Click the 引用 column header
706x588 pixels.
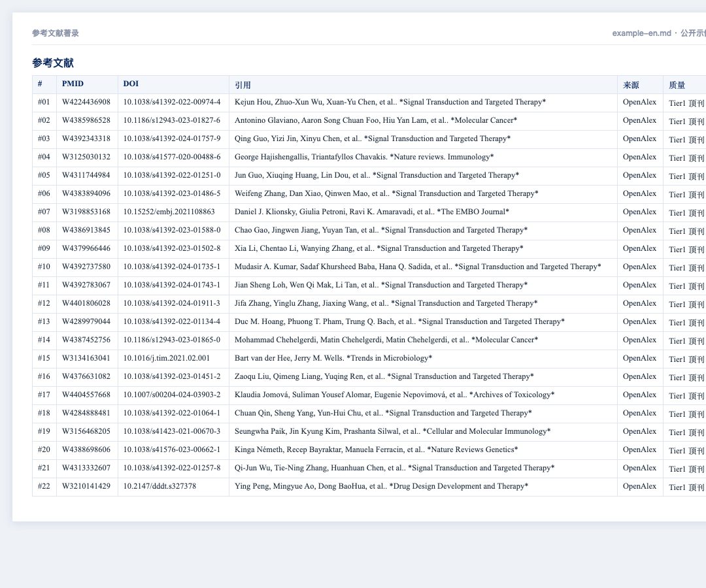[x=243, y=85]
